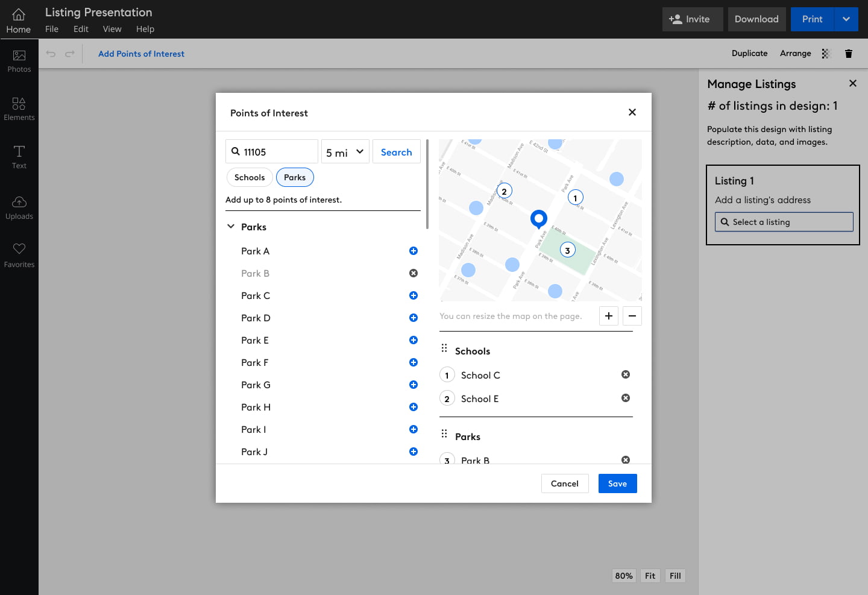Toggle the Schools filter chip
The image size is (868, 595).
click(250, 177)
